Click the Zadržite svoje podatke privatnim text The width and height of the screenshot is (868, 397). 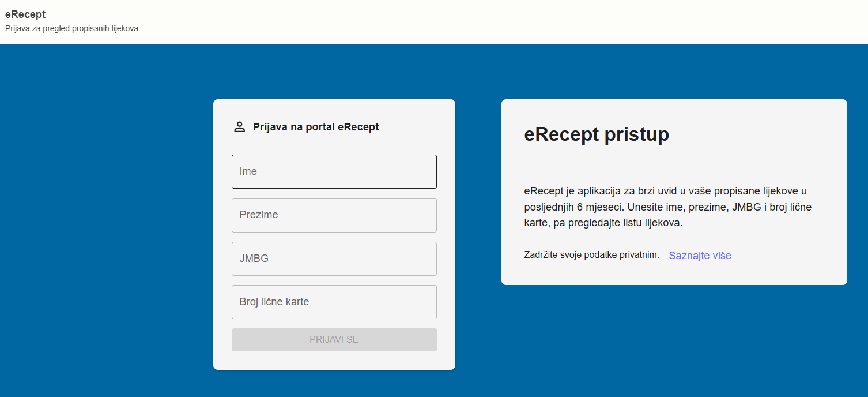(591, 255)
